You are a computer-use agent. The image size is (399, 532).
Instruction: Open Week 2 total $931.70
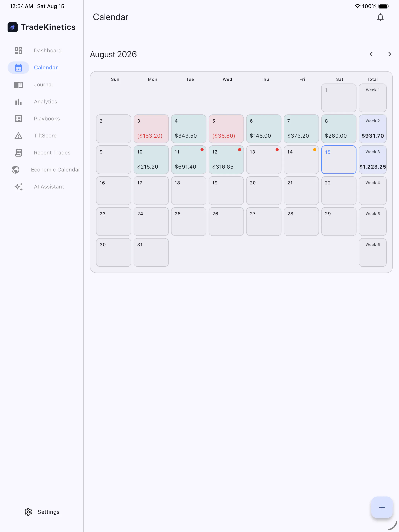[373, 129]
